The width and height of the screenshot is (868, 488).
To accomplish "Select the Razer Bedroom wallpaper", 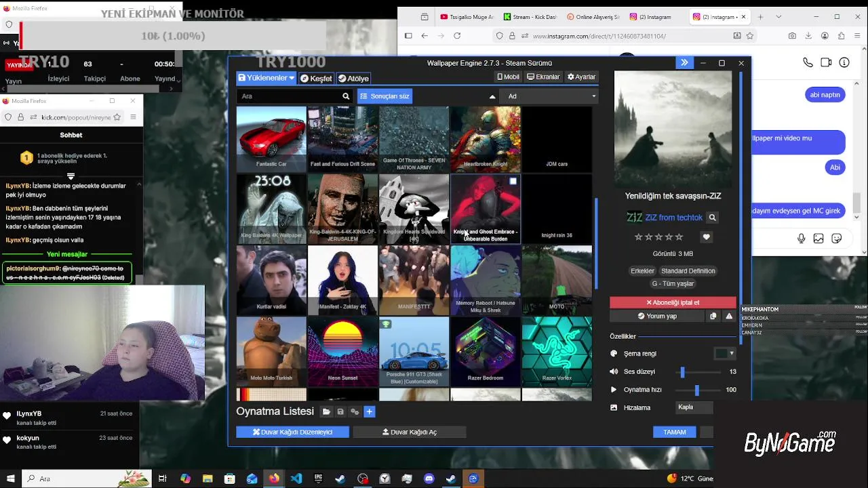I will (486, 351).
